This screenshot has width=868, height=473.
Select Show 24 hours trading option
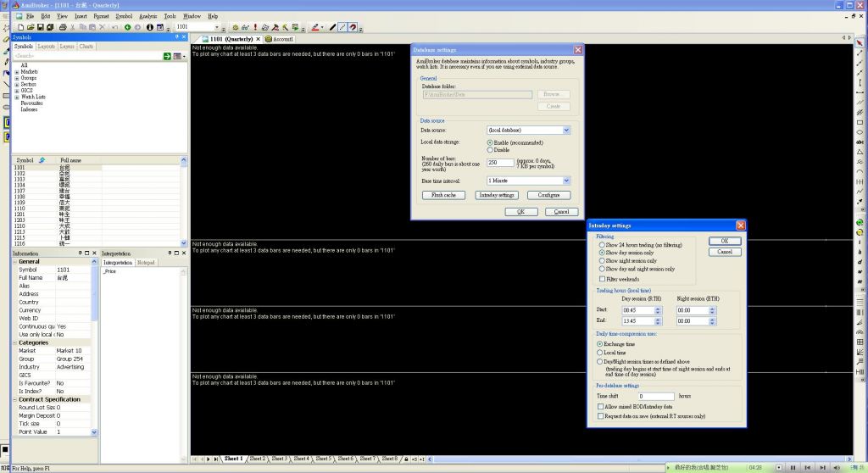tap(602, 244)
